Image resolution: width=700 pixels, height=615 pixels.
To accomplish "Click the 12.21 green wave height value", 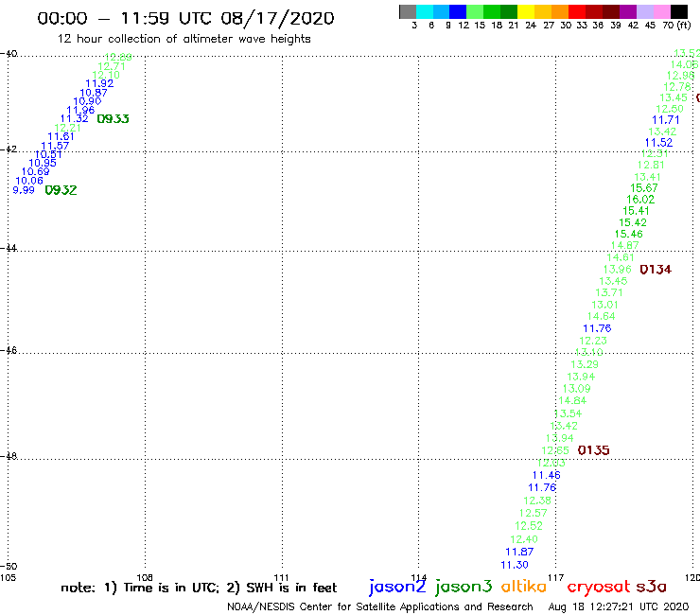I will (67, 128).
